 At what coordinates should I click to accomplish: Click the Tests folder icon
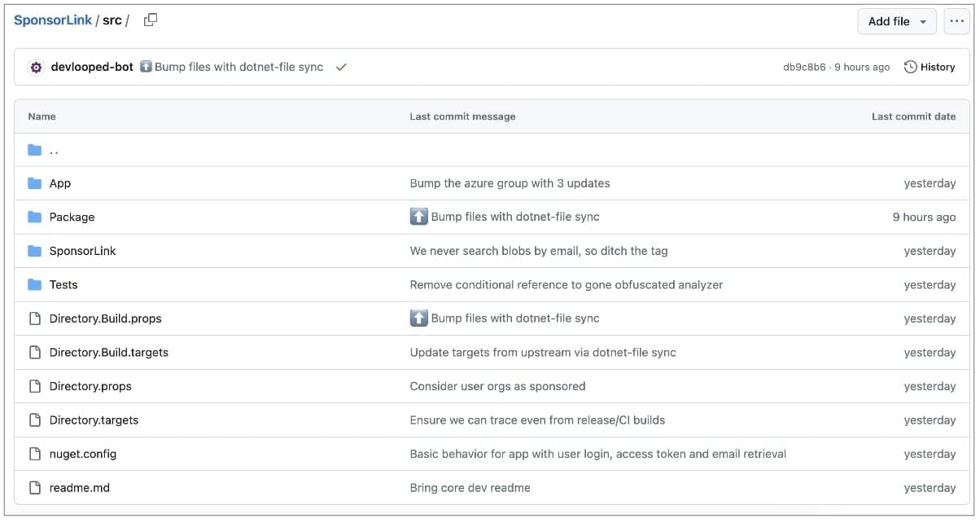pos(34,285)
